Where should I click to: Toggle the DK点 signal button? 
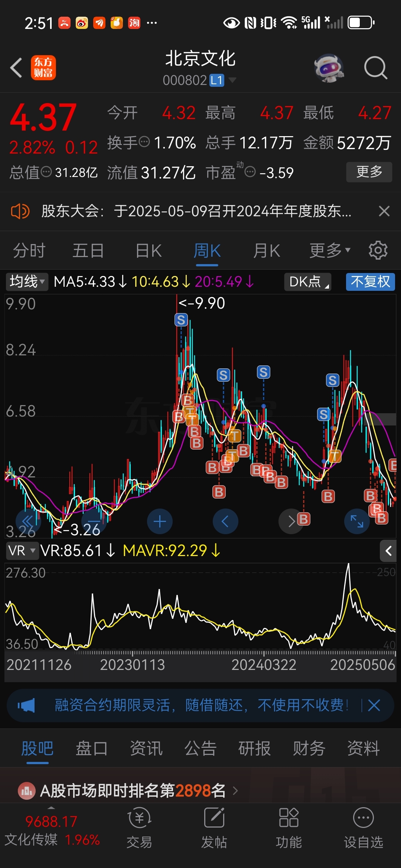307,282
